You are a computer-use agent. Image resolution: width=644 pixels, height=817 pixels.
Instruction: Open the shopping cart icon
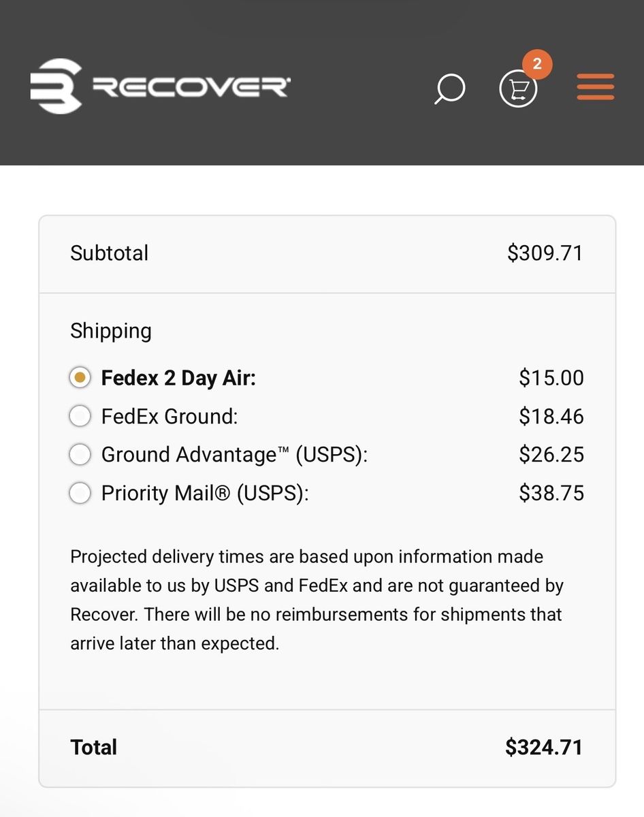coord(518,89)
